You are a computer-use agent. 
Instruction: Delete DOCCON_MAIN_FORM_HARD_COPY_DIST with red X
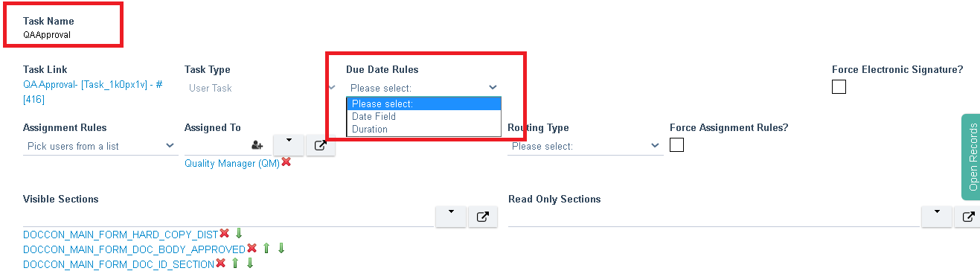tap(224, 234)
